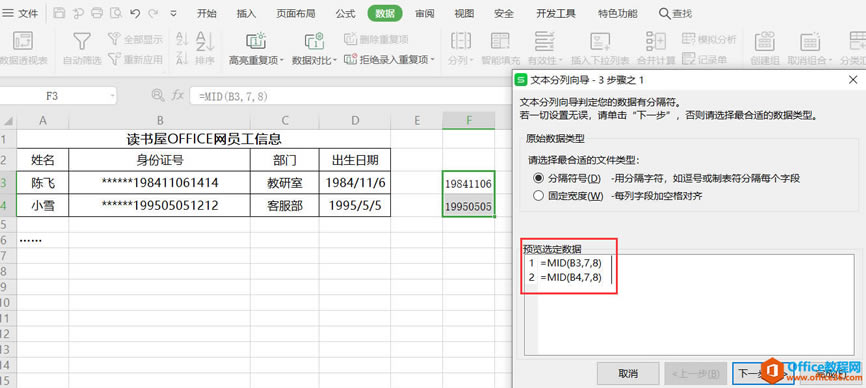Click the column B header
Screen dimensions: 866x388
[160, 120]
